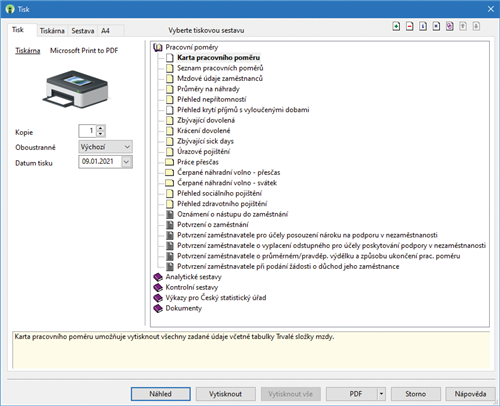500x406 pixels.
Task: Click the blue square report icon
Action: (x=436, y=26)
